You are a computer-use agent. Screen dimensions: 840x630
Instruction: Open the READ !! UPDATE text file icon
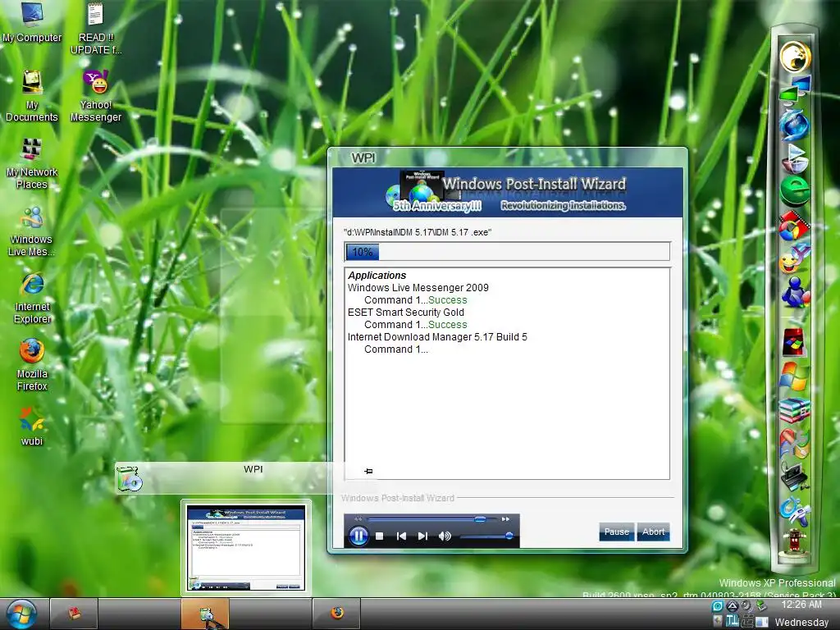point(95,28)
